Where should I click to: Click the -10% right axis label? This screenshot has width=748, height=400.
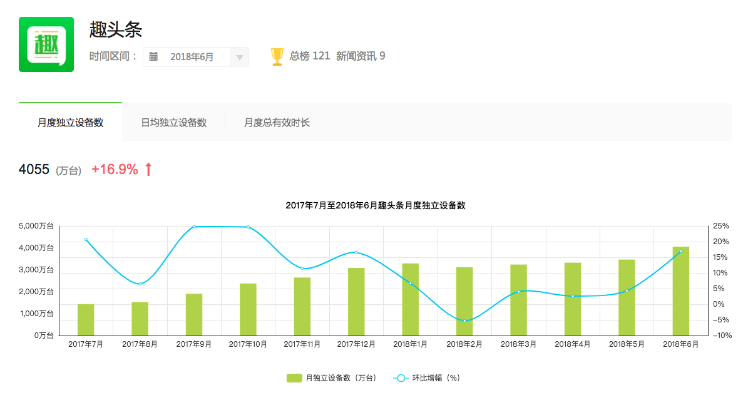pos(722,336)
